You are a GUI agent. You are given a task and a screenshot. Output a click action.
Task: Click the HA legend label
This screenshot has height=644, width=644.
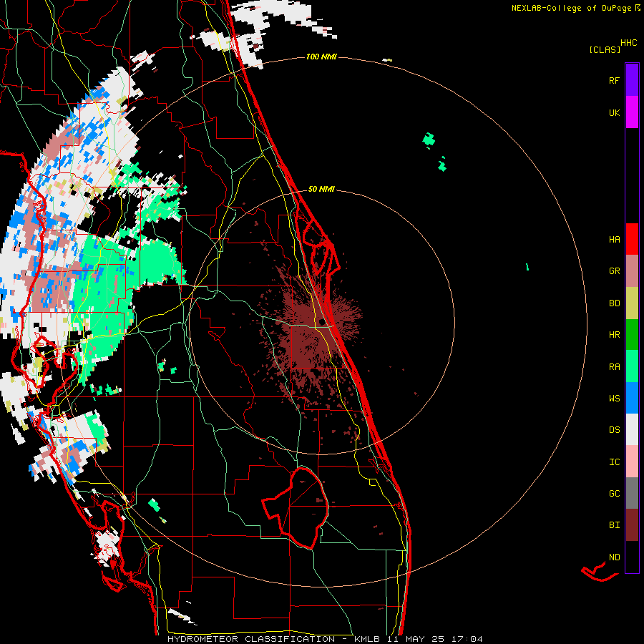click(614, 240)
